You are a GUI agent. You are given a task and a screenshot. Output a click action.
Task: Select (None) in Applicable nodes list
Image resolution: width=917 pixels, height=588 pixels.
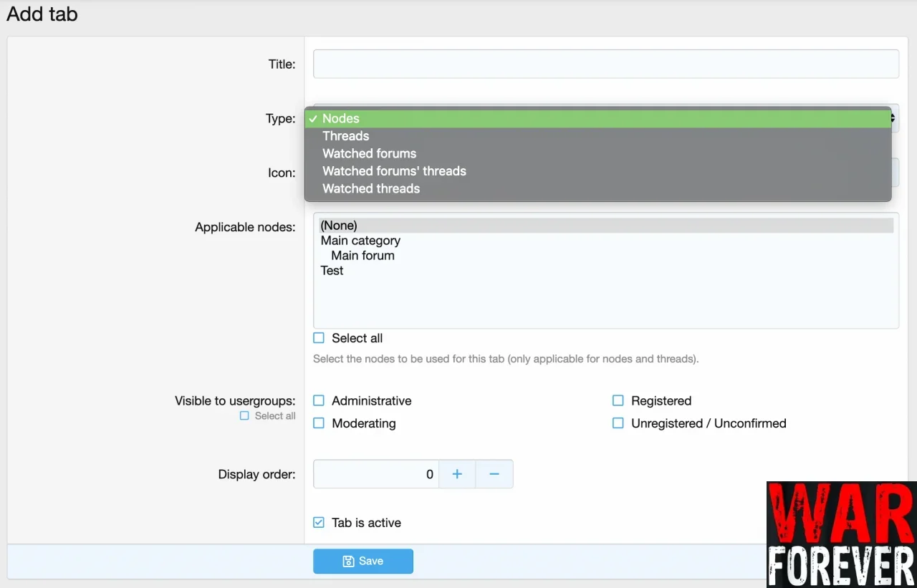pyautogui.click(x=606, y=226)
